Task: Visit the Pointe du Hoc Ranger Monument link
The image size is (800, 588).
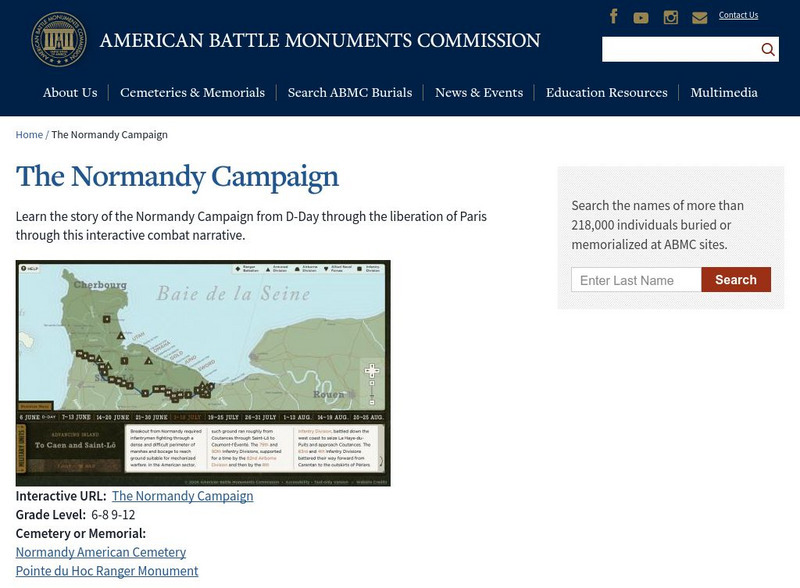Action: point(107,571)
